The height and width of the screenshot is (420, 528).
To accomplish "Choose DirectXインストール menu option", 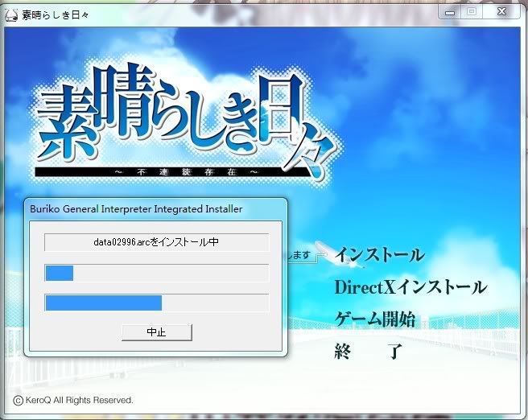I will (410, 287).
